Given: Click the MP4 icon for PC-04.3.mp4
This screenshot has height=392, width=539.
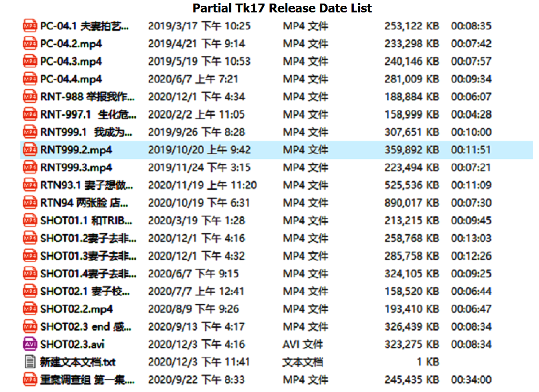Looking at the screenshot, I should point(29,61).
